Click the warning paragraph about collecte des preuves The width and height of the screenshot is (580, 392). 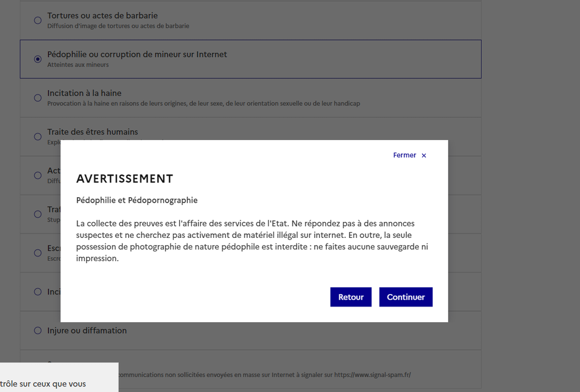coord(253,241)
